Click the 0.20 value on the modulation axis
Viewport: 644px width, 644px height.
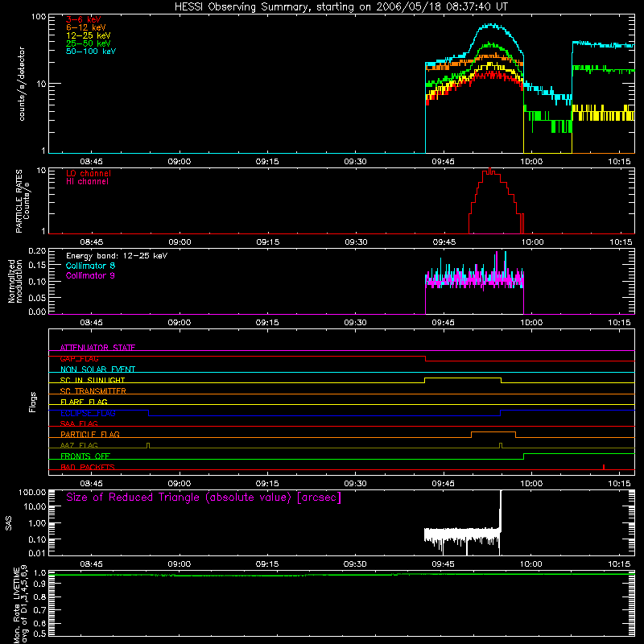click(x=37, y=251)
